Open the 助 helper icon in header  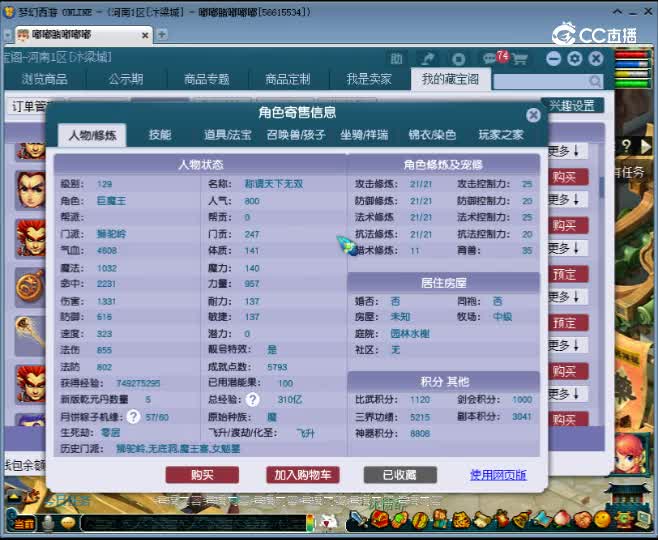[x=396, y=59]
